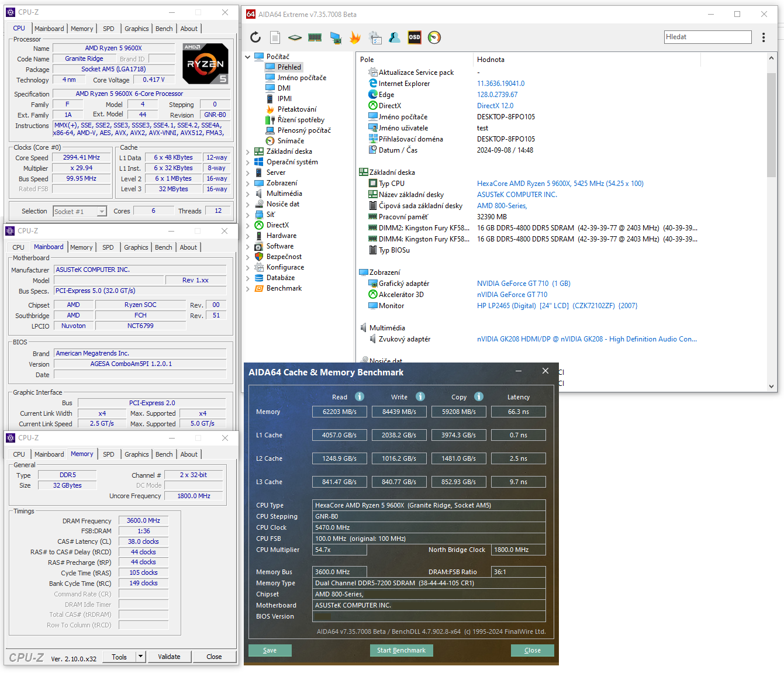
Task: Expand the Konfigurace tree node
Action: coord(248,267)
